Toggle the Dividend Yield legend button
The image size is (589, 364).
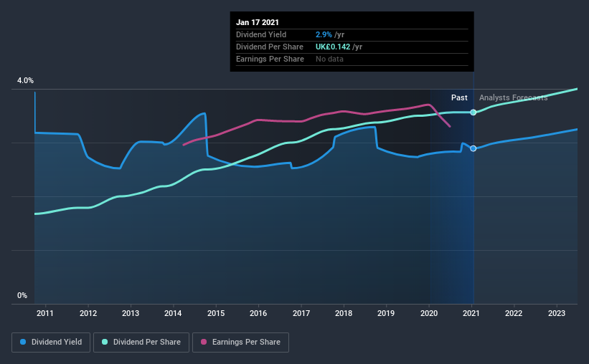click(51, 343)
